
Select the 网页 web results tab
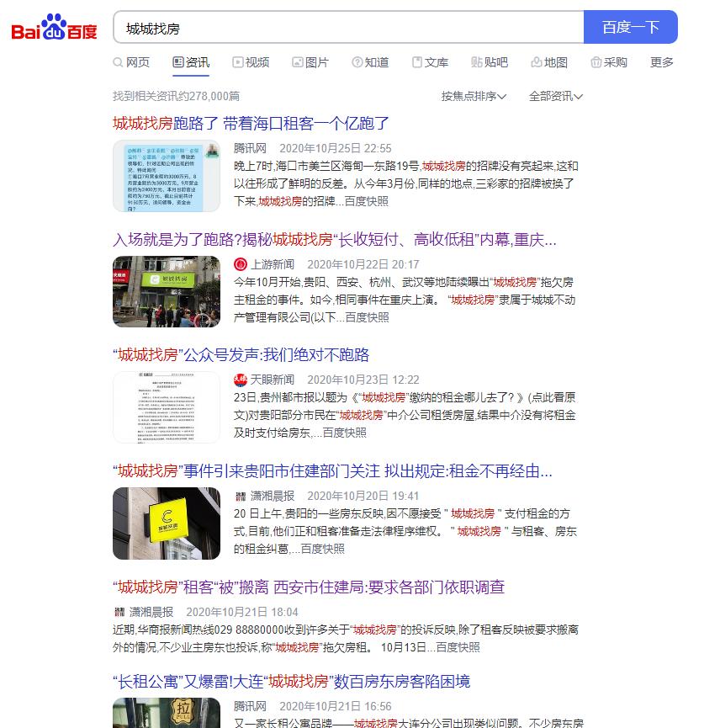pyautogui.click(x=132, y=62)
